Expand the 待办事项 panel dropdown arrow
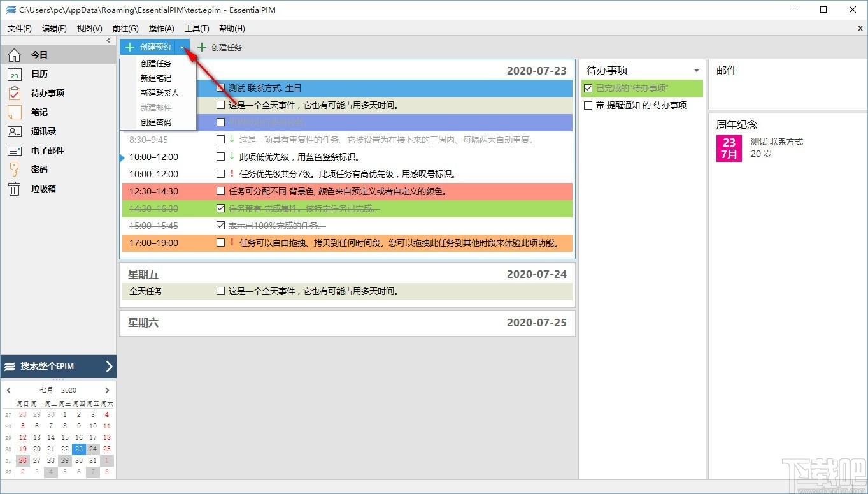The image size is (868, 494). coord(697,71)
